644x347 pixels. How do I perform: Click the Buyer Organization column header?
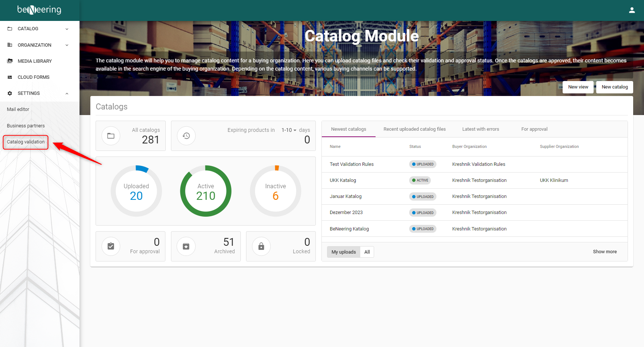tap(469, 147)
